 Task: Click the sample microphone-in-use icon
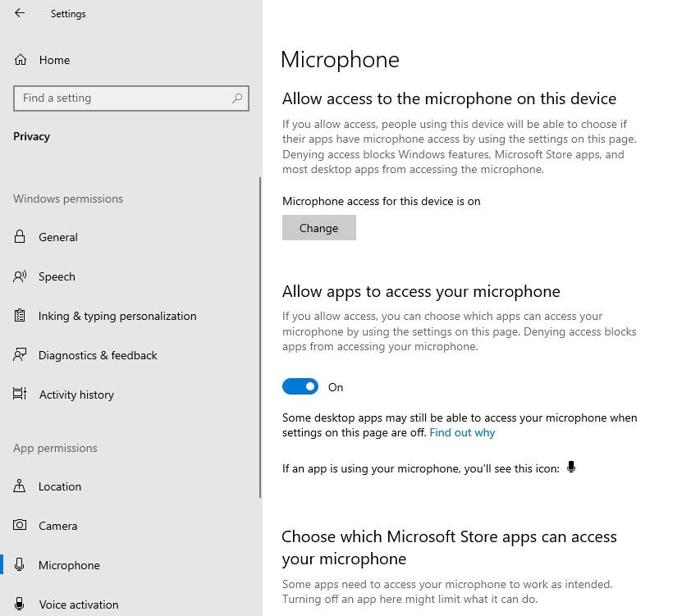[571, 468]
